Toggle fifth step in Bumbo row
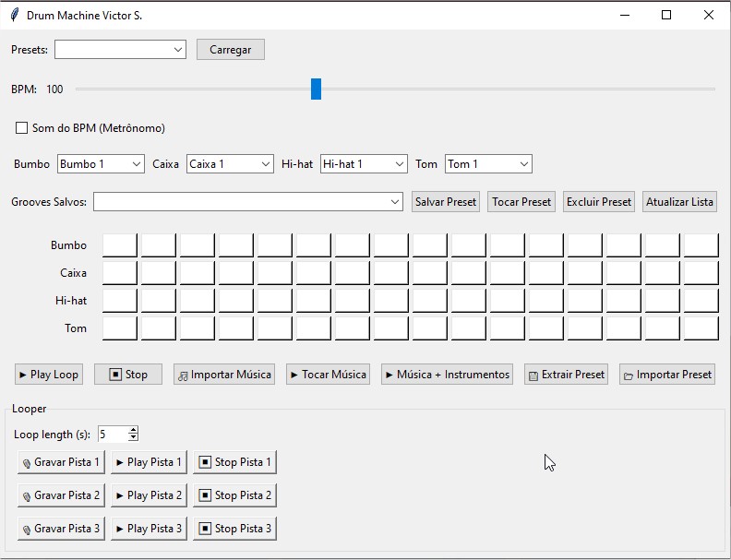Image resolution: width=731 pixels, height=560 pixels. tap(275, 245)
